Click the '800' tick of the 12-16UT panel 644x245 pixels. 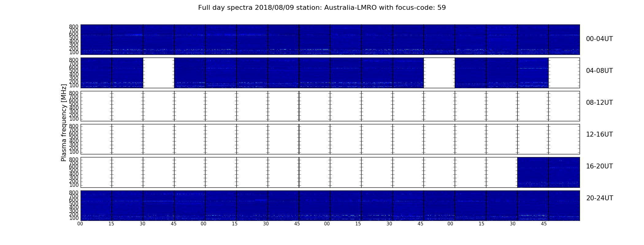pyautogui.click(x=74, y=126)
